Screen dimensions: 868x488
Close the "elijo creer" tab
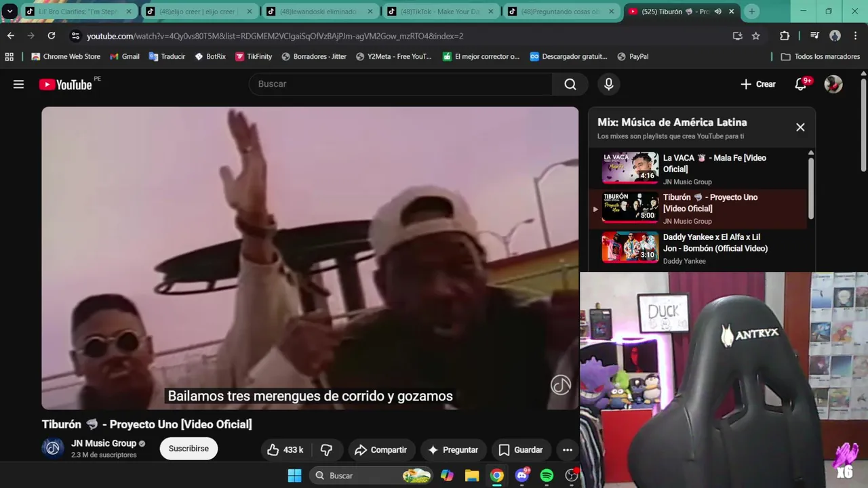point(249,12)
